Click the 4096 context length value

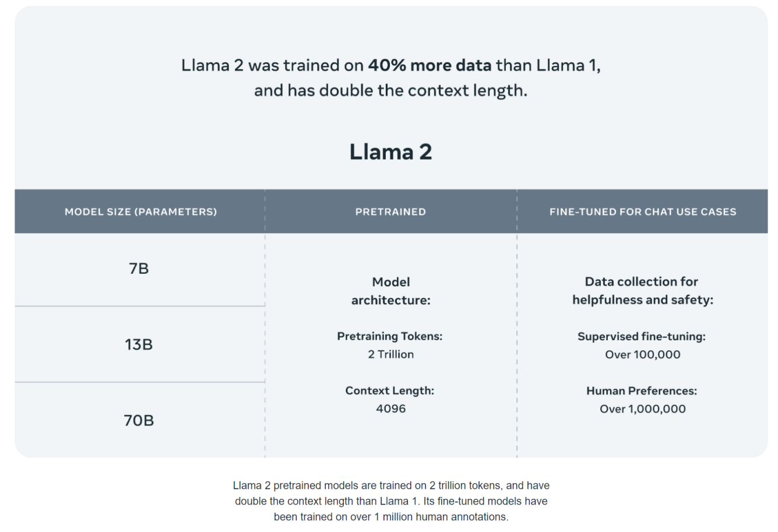[390, 408]
